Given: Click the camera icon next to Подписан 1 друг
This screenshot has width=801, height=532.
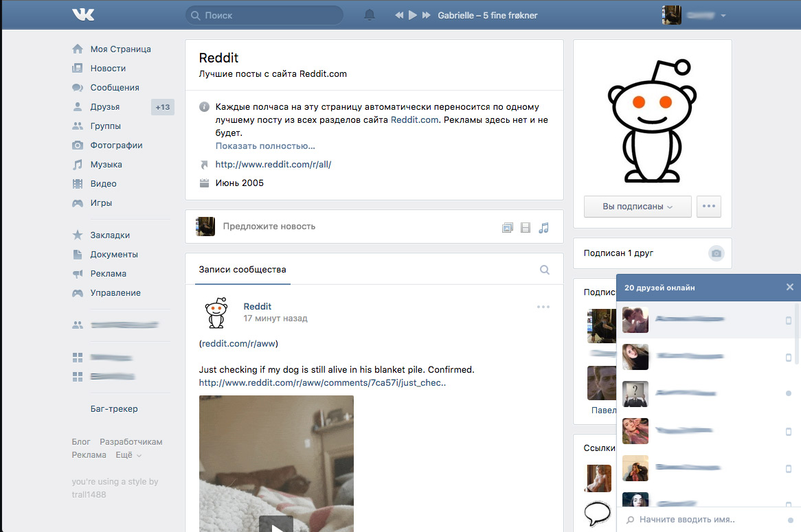Looking at the screenshot, I should pos(717,253).
